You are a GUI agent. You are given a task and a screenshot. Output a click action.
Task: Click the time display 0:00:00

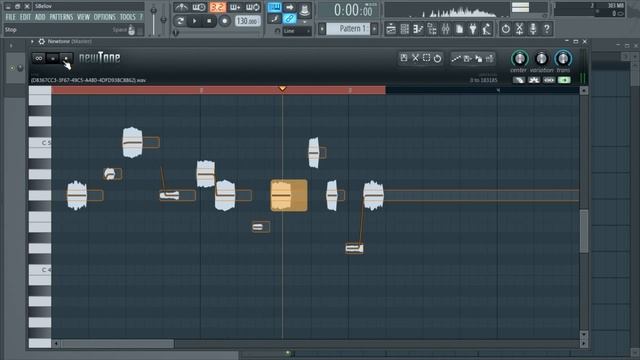coord(353,10)
